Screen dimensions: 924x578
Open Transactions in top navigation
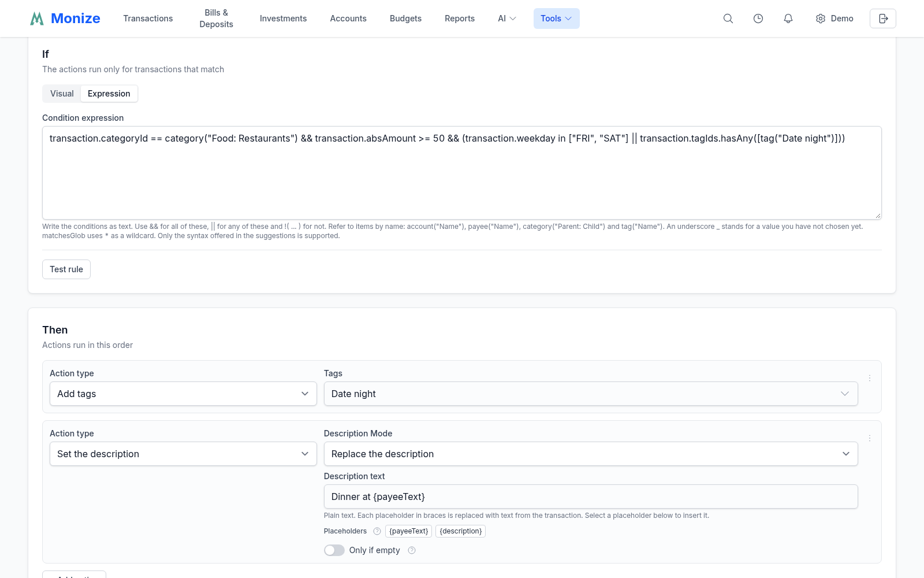coord(148,18)
